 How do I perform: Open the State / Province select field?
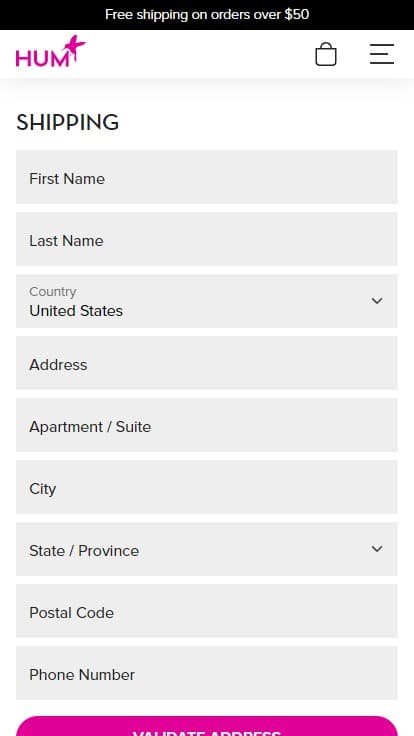coord(207,549)
